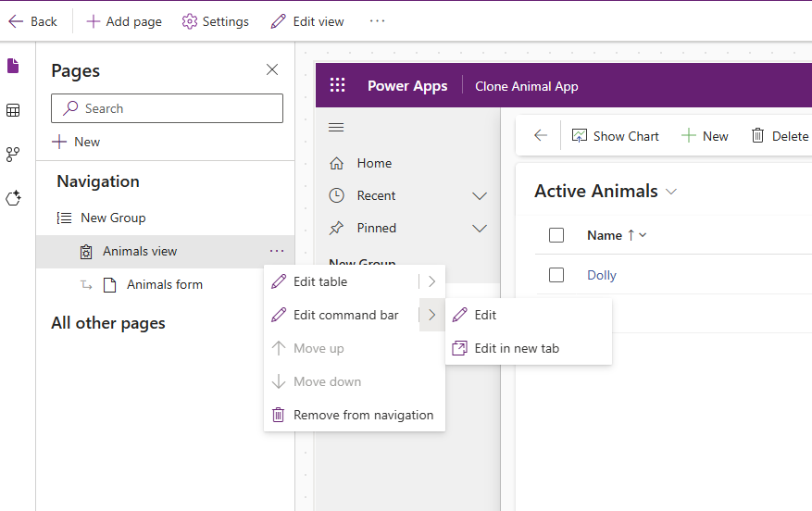812x511 pixels.
Task: Click Edit view in the toolbar
Action: pyautogui.click(x=307, y=21)
